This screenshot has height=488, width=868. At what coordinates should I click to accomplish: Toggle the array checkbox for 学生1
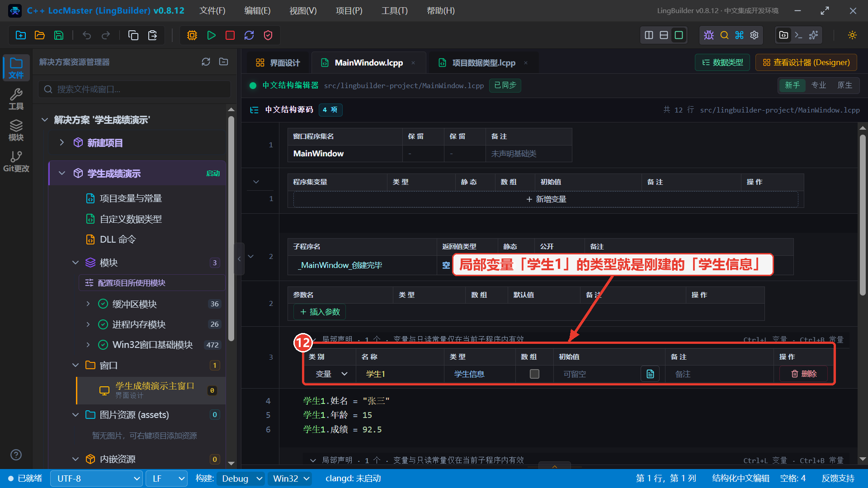pyautogui.click(x=534, y=374)
